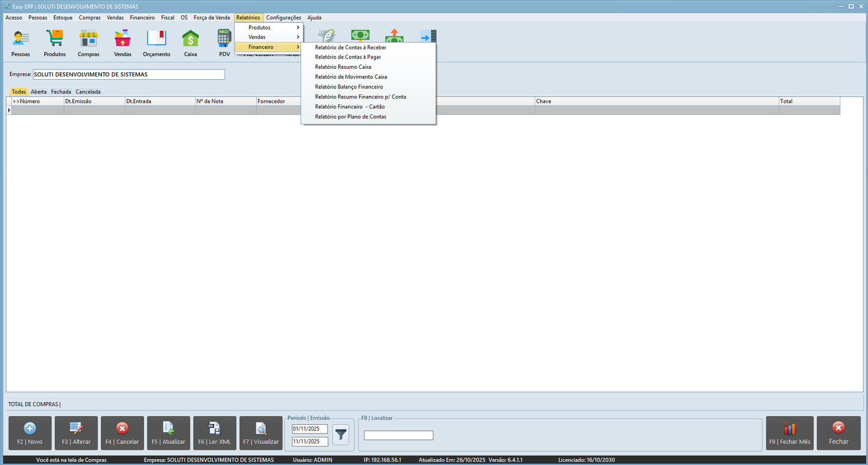This screenshot has width=868, height=465.
Task: Switch to the Aberta tab
Action: pyautogui.click(x=39, y=92)
